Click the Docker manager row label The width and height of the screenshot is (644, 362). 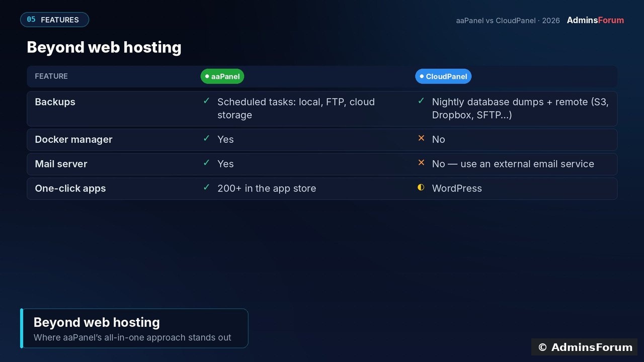[73, 139]
